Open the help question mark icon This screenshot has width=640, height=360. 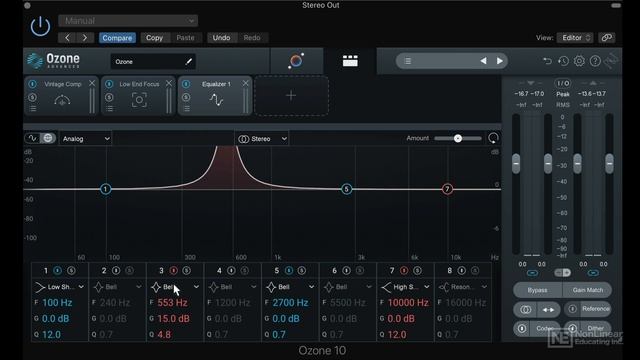(x=595, y=61)
